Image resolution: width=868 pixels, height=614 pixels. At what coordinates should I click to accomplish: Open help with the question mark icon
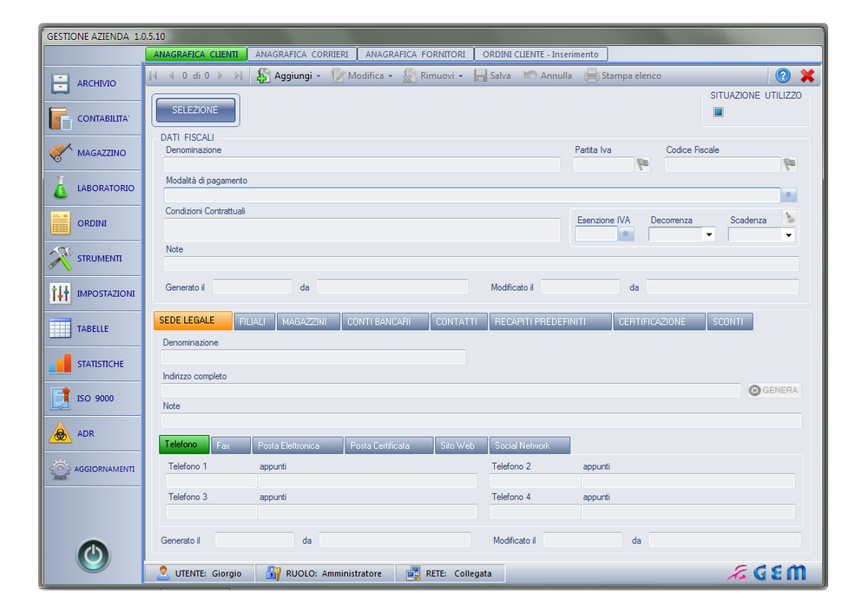point(783,76)
